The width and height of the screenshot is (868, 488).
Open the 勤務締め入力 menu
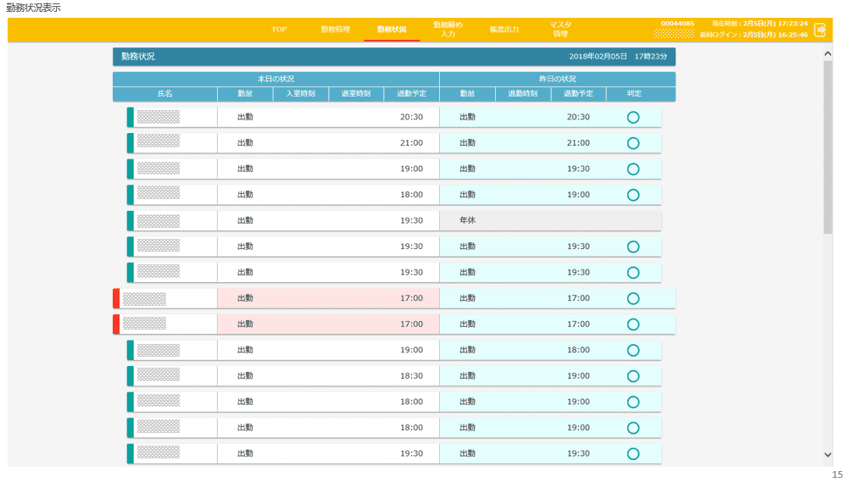click(448, 30)
